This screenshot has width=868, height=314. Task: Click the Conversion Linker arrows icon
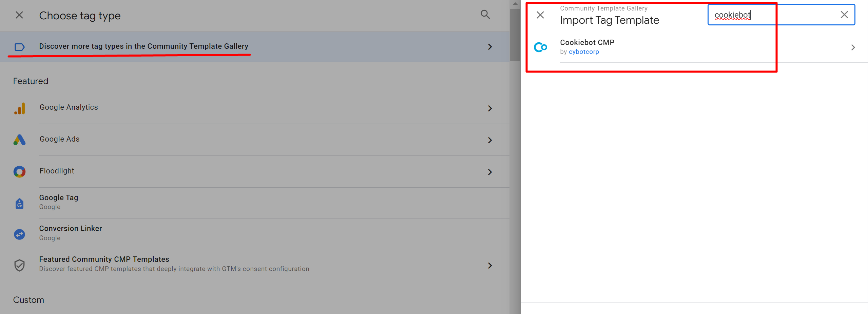pos(20,234)
